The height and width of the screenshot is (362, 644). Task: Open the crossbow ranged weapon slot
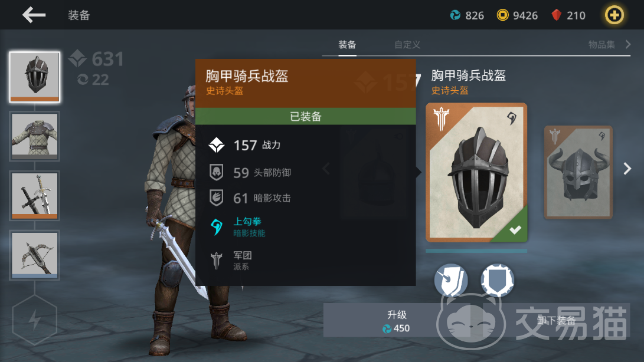tap(34, 255)
